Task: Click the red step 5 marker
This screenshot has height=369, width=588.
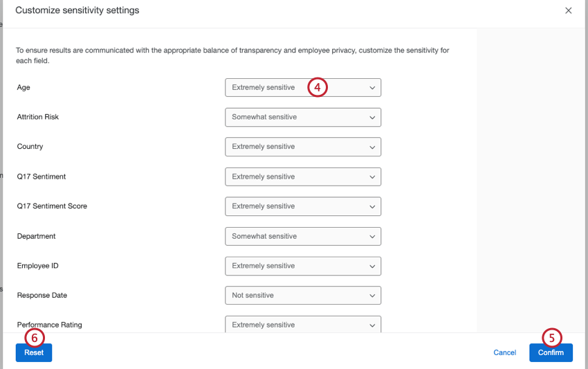Action: pyautogui.click(x=551, y=337)
